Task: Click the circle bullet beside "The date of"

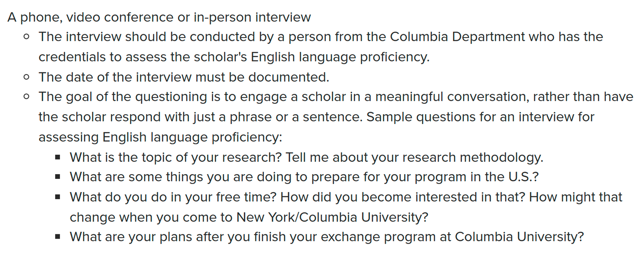Action: (x=27, y=77)
